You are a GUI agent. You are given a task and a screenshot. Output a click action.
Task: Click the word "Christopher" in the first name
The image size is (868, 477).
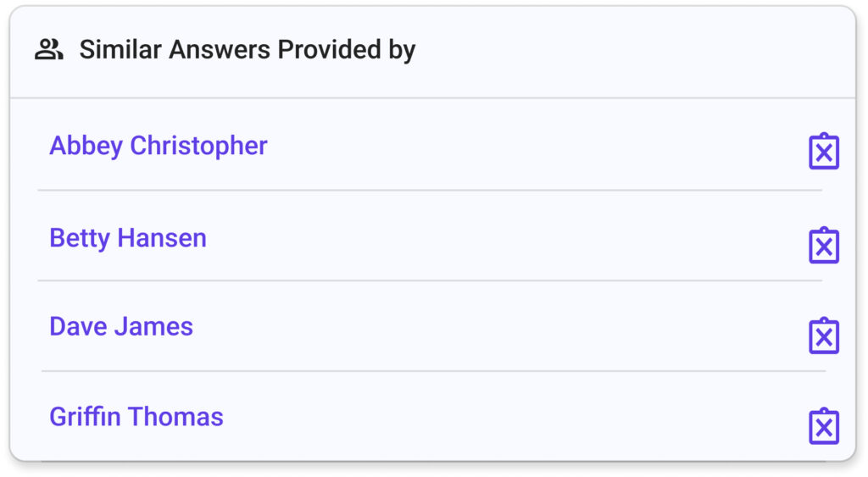[x=198, y=146]
